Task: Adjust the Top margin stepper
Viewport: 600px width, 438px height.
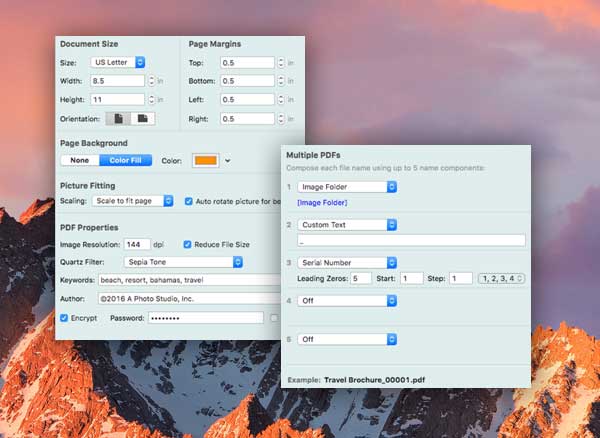Action: (281, 62)
